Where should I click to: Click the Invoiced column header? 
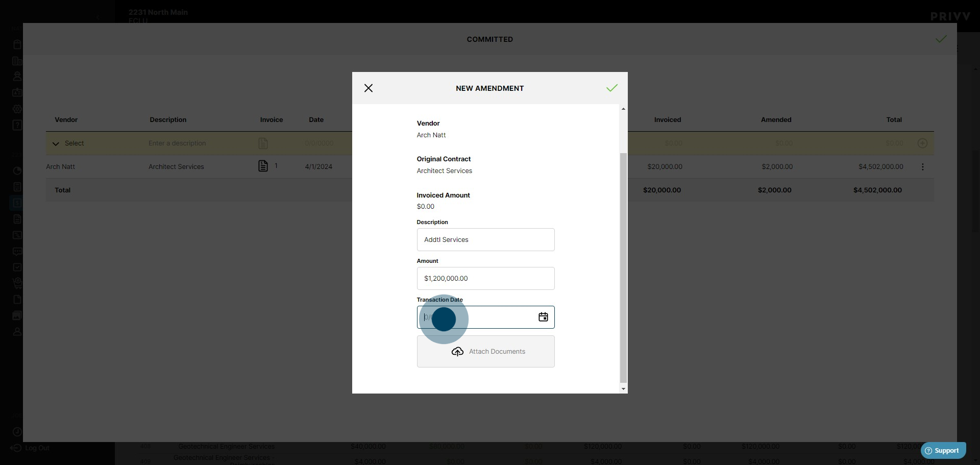pyautogui.click(x=668, y=120)
